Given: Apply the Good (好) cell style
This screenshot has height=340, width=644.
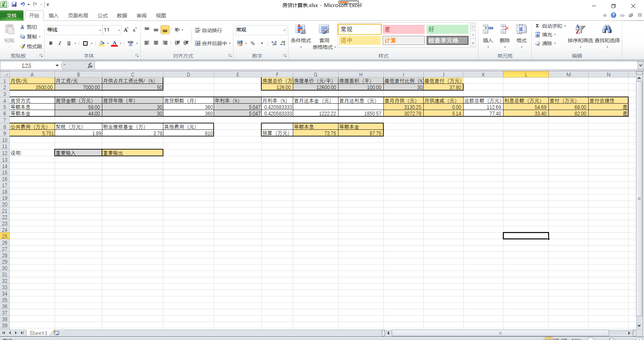Looking at the screenshot, I should [x=447, y=30].
